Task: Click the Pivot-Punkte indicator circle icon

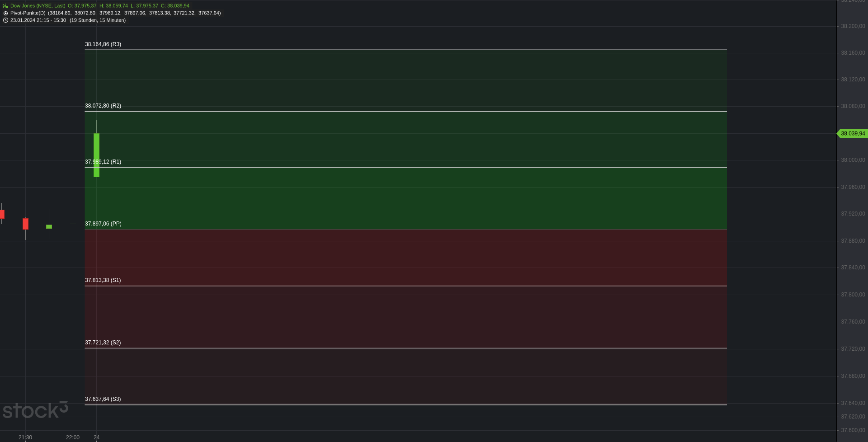Action: pyautogui.click(x=5, y=13)
